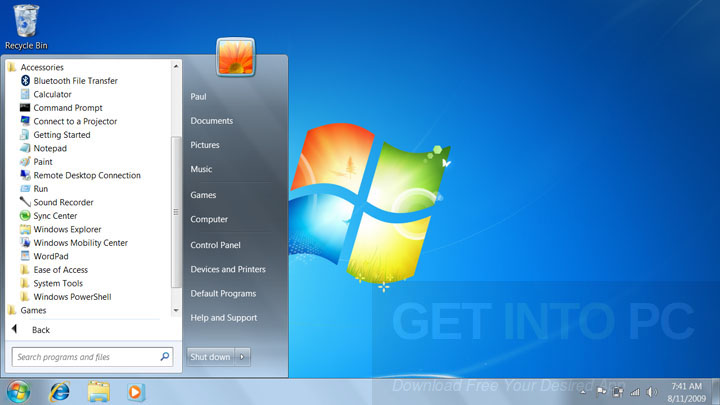720x405 pixels.
Task: Select the 'Bluetooth File Transfer' text entry
Action: click(x=76, y=80)
